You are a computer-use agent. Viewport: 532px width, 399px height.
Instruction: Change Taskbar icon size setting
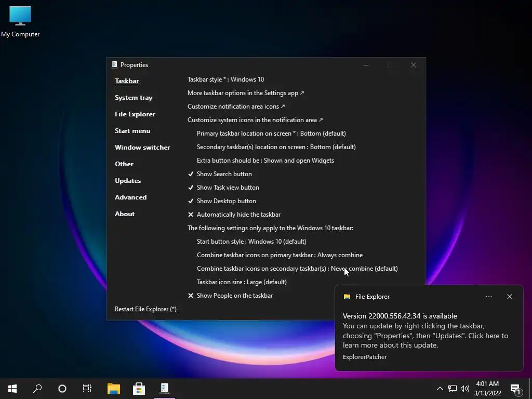[x=242, y=282]
